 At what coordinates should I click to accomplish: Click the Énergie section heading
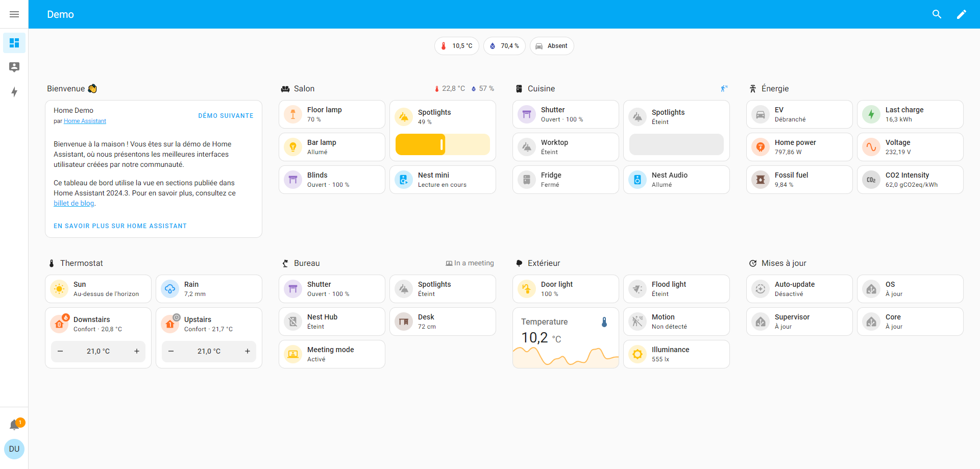[x=775, y=89]
